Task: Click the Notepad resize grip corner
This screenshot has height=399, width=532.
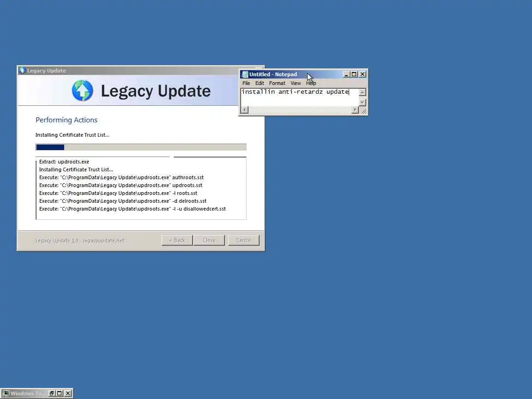Action: (x=363, y=110)
